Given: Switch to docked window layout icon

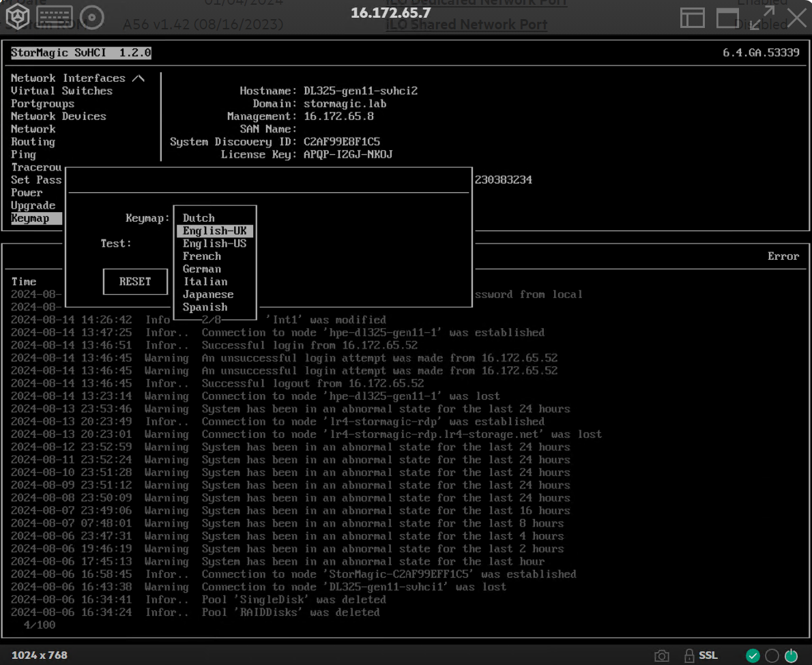Looking at the screenshot, I should [x=693, y=18].
